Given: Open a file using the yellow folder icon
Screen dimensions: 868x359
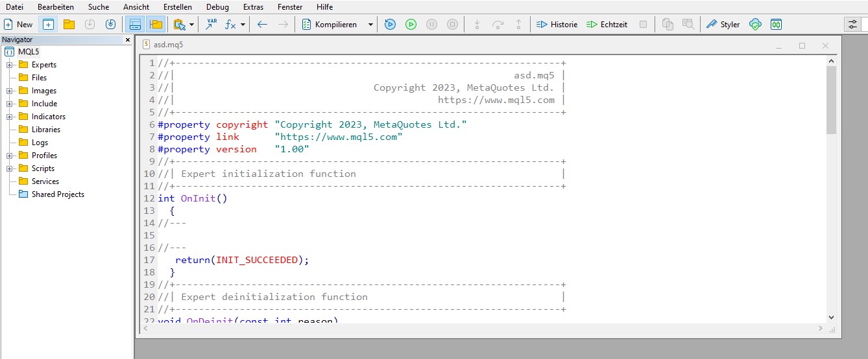Looking at the screenshot, I should (x=69, y=24).
